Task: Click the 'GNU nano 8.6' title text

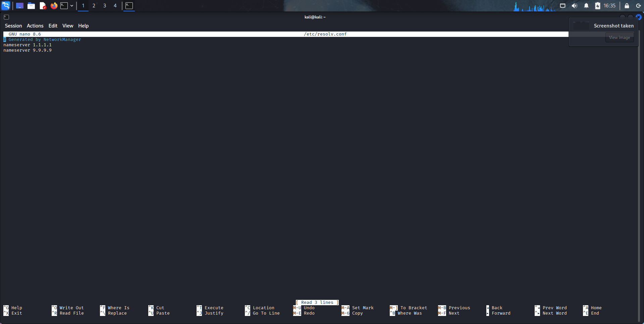Action: point(25,34)
